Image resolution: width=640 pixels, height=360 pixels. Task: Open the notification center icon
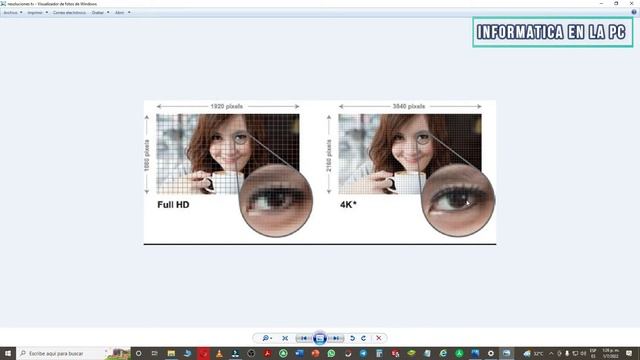(x=629, y=353)
